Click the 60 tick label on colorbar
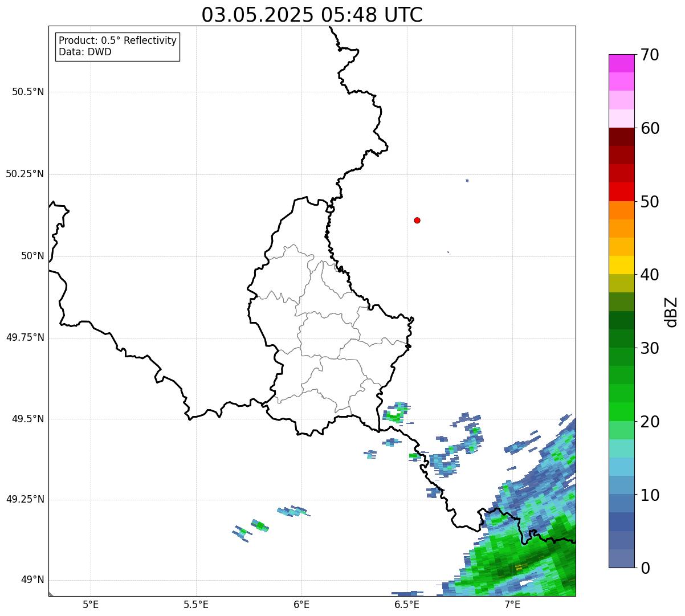The width and height of the screenshot is (685, 616). pyautogui.click(x=650, y=128)
